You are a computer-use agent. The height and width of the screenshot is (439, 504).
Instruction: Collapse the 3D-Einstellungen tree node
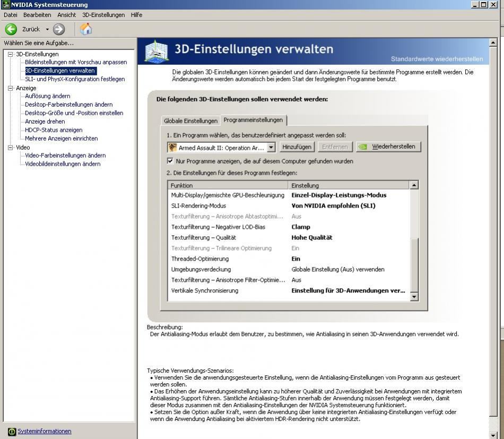coord(10,54)
